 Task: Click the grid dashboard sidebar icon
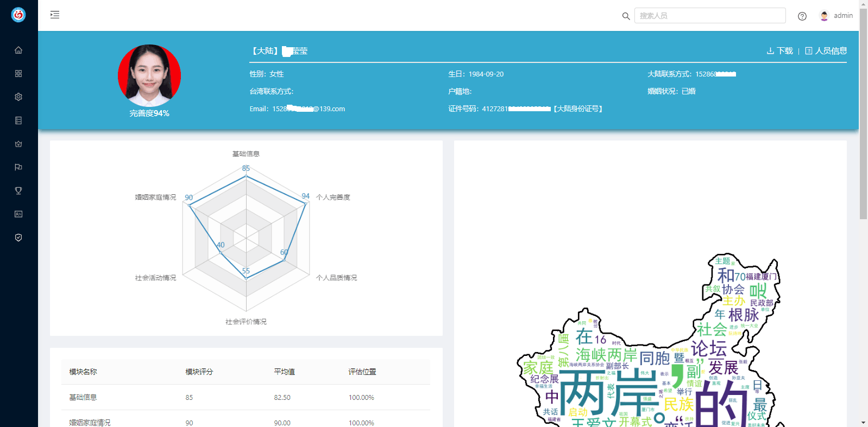point(18,73)
